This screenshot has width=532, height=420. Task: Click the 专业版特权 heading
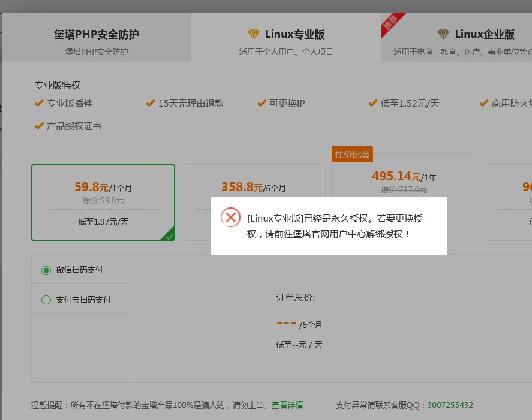click(58, 86)
